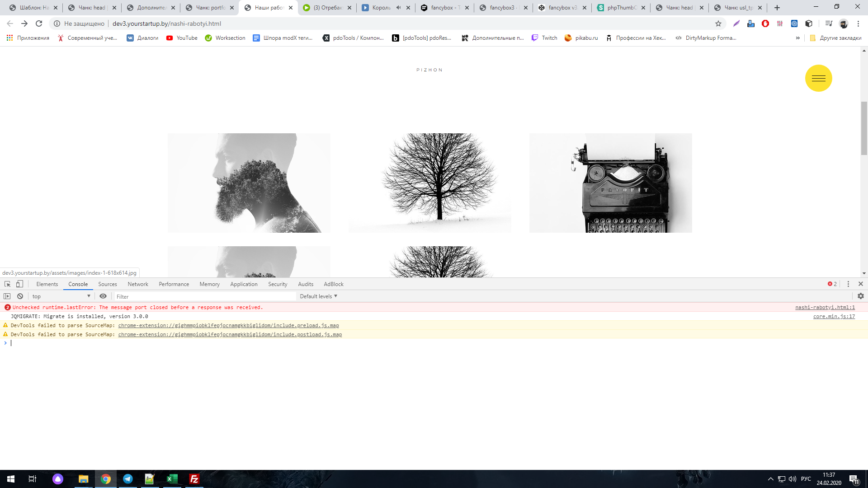The height and width of the screenshot is (488, 868).
Task: Open the volume control in the tray
Action: click(x=793, y=479)
